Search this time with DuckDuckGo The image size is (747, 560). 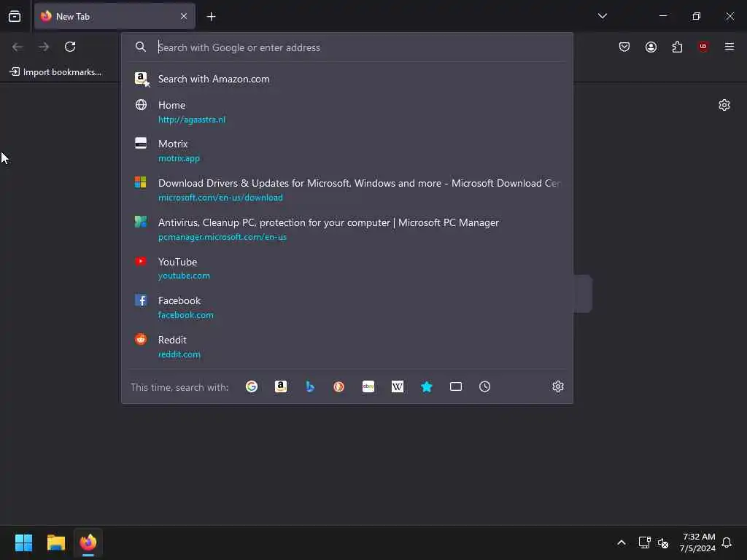pyautogui.click(x=338, y=386)
